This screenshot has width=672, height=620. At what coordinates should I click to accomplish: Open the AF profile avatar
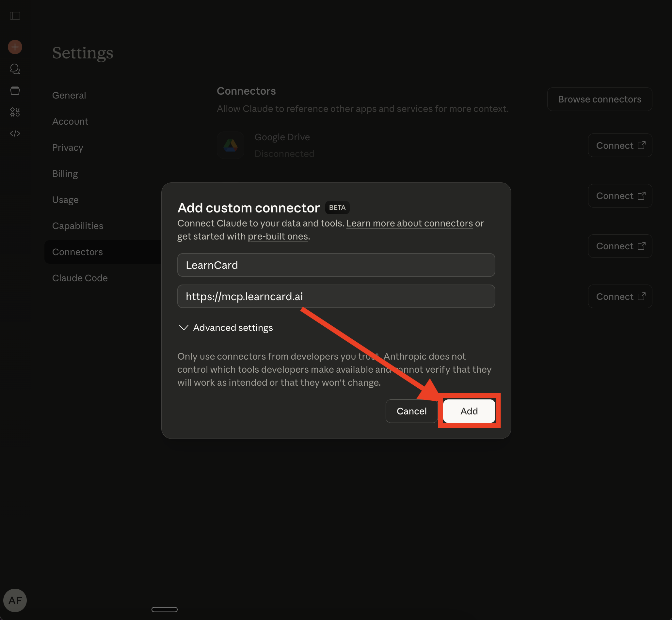tap(15, 600)
